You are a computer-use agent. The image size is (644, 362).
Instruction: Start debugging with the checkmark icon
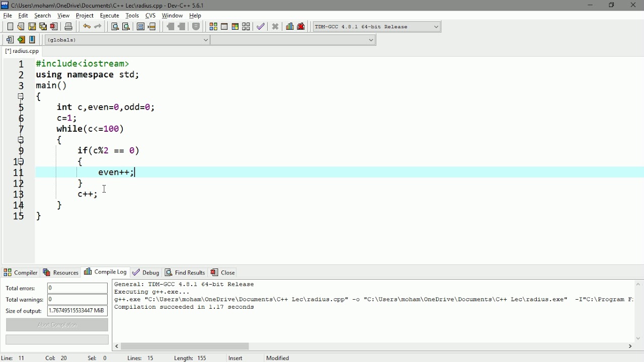(x=261, y=27)
